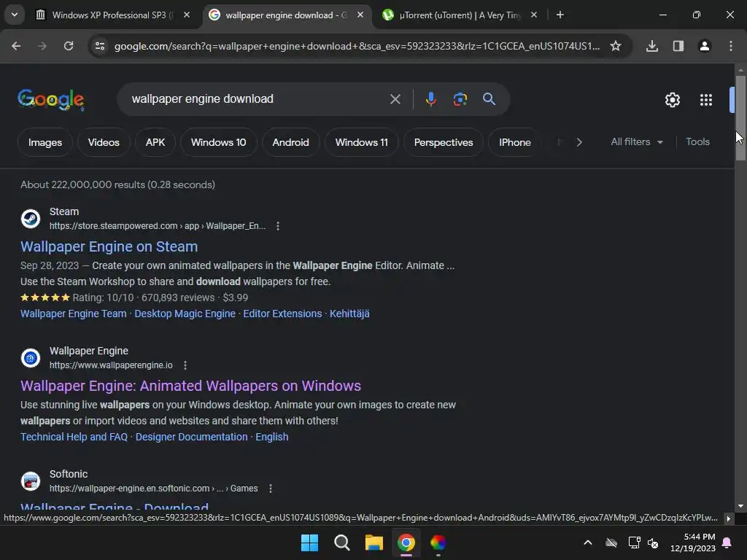The image size is (747, 560).
Task: Click the page vertical scrollbar thumb
Action: point(740,117)
